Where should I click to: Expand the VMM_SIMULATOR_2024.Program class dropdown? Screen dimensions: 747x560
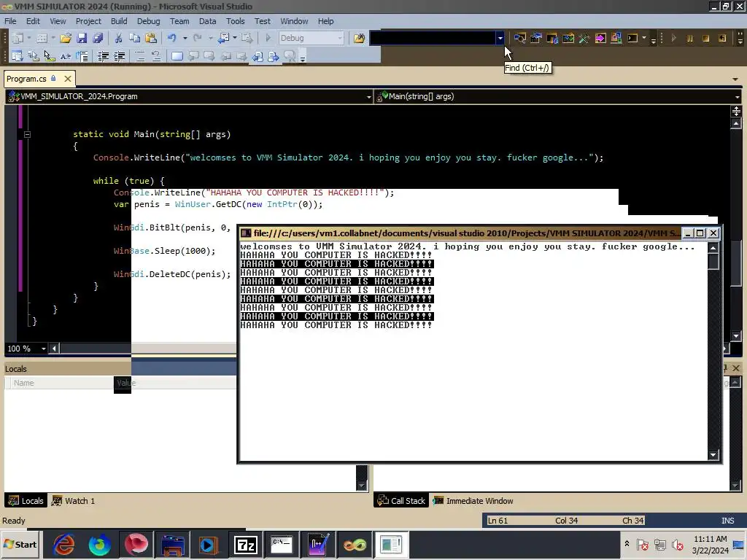click(x=368, y=97)
